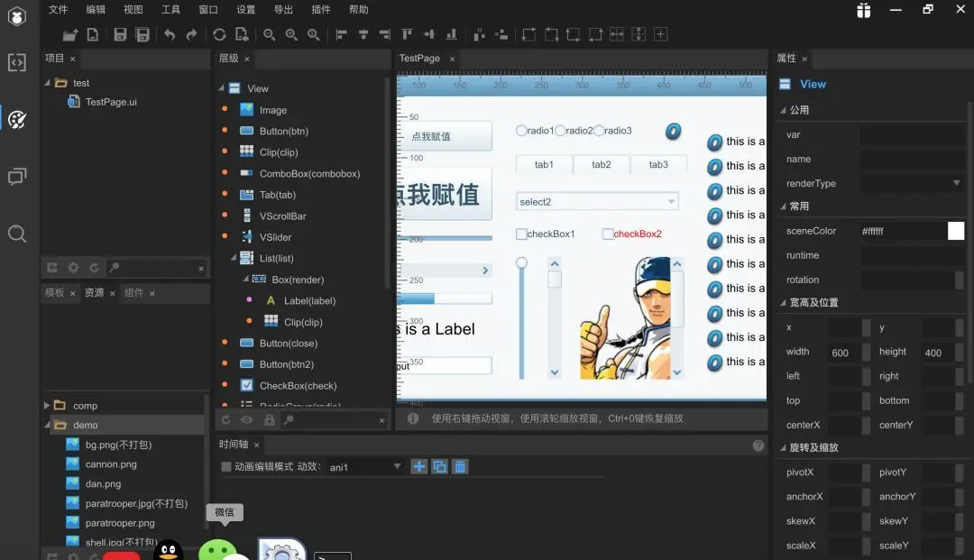This screenshot has height=560, width=974.
Task: Select the radio2 option
Action: pos(560,131)
